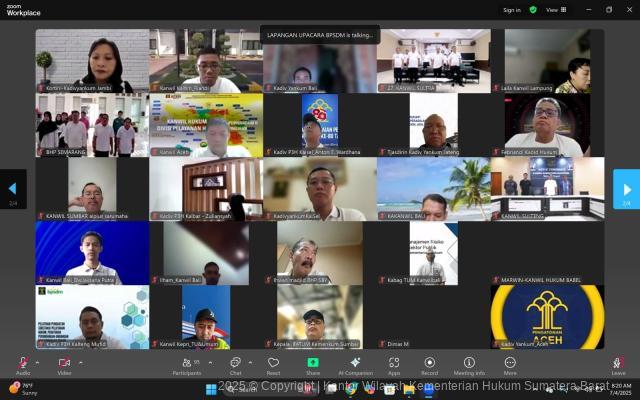This screenshot has width=640, height=400.
Task: Open the Apps panel
Action: tap(394, 363)
